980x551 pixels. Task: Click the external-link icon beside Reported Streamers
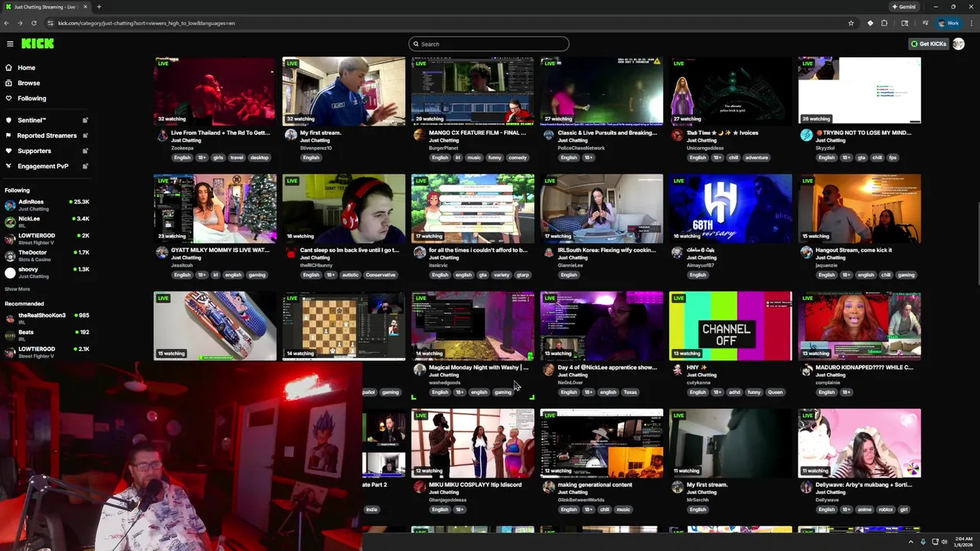pos(85,135)
